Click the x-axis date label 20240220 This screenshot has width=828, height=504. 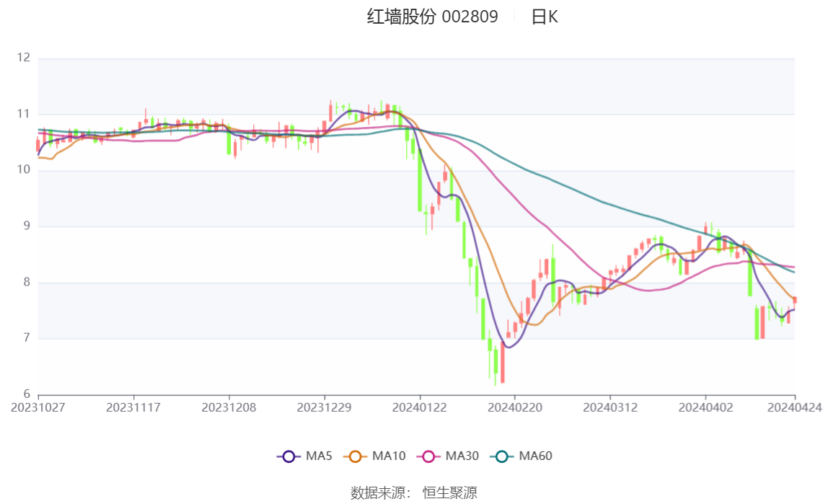pyautogui.click(x=515, y=408)
